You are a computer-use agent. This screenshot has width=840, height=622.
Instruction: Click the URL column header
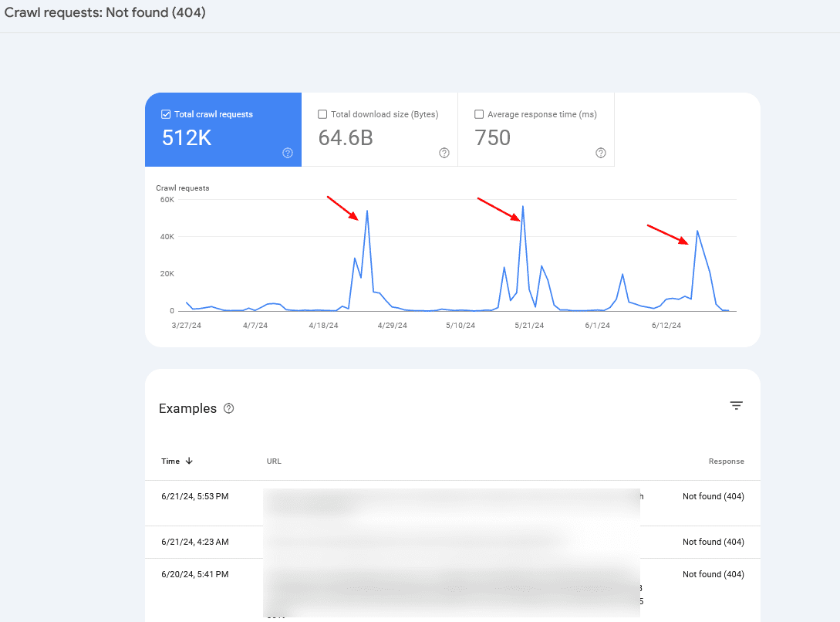pyautogui.click(x=274, y=461)
